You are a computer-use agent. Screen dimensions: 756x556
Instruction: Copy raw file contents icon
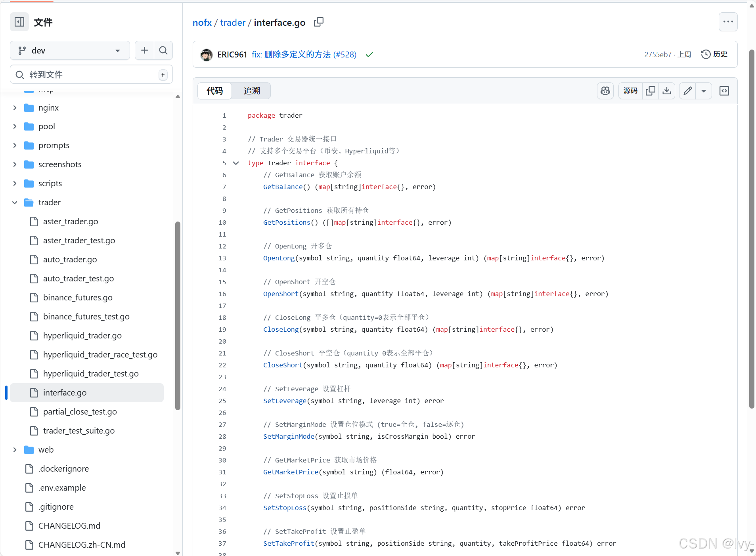pyautogui.click(x=651, y=91)
